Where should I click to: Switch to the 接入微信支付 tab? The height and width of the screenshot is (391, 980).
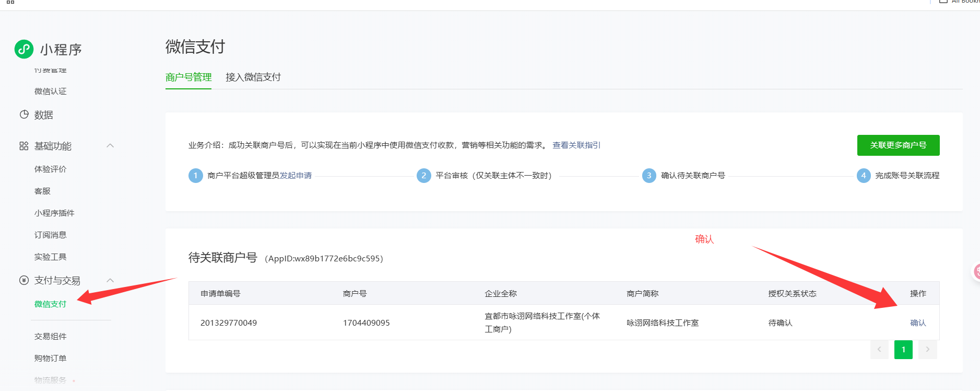pos(253,77)
